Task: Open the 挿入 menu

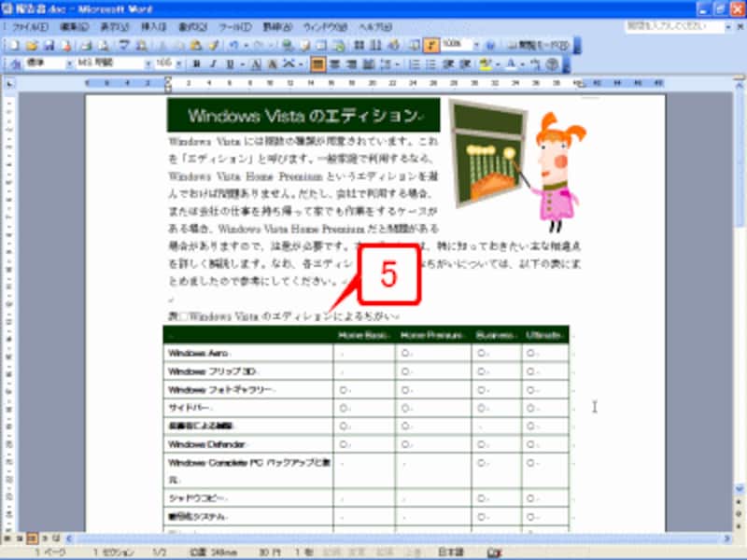Action: (153, 26)
